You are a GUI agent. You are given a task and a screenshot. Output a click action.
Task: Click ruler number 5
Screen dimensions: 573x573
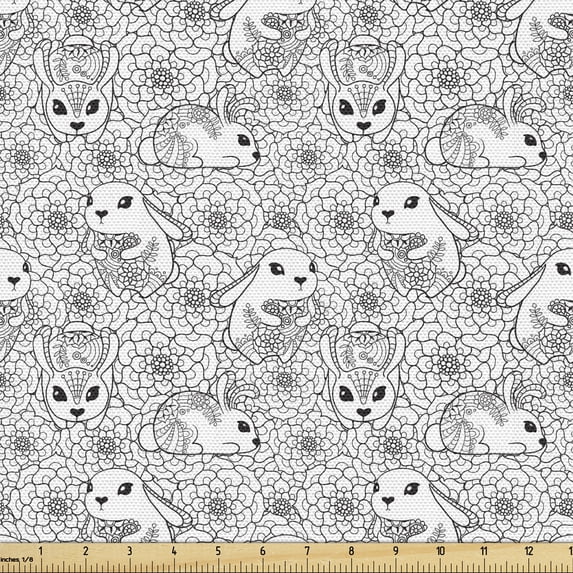(x=218, y=551)
